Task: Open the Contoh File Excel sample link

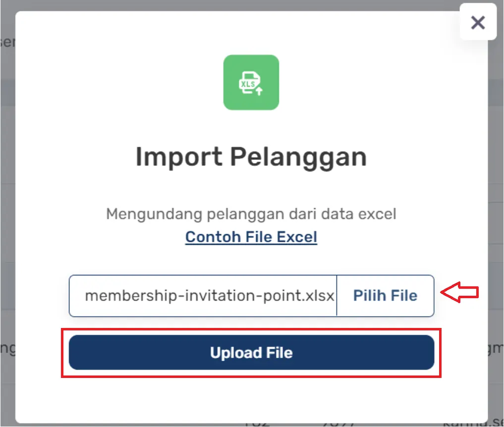Action: (x=251, y=237)
